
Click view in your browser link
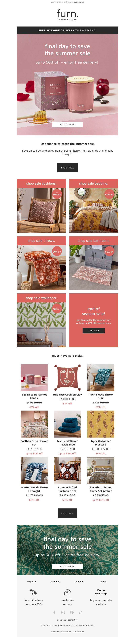click(x=75, y=2)
